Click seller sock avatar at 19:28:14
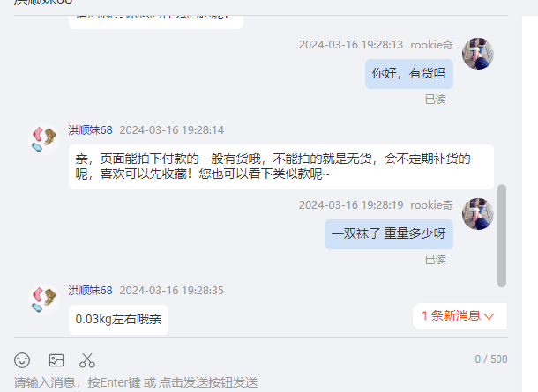 click(x=44, y=139)
